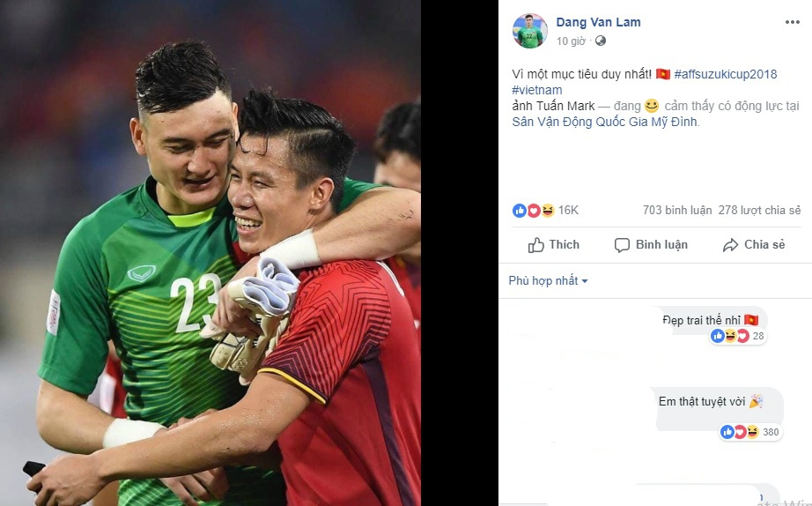Open the '10 giờ' post timestamp
812x506 pixels.
[x=571, y=41]
